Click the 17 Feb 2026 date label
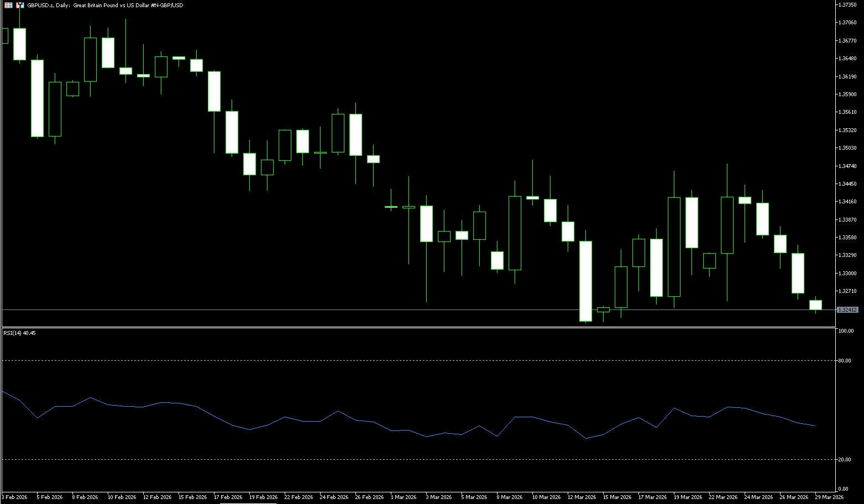The image size is (864, 504). pyautogui.click(x=228, y=497)
